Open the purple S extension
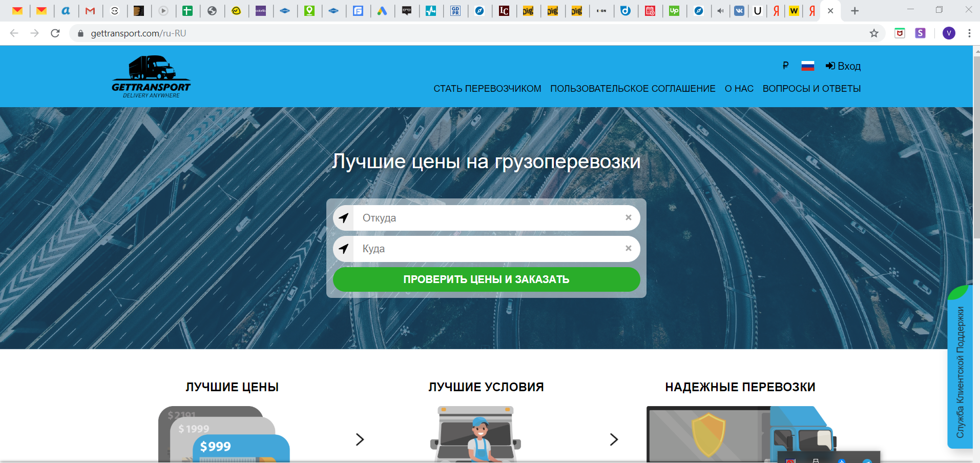The width and height of the screenshot is (980, 463). [921, 33]
